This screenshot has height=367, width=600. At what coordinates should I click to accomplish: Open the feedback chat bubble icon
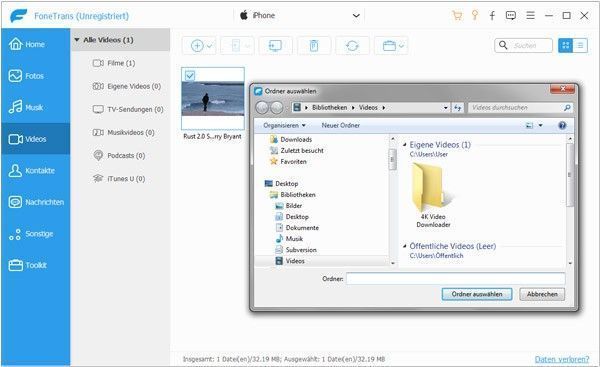(x=510, y=15)
